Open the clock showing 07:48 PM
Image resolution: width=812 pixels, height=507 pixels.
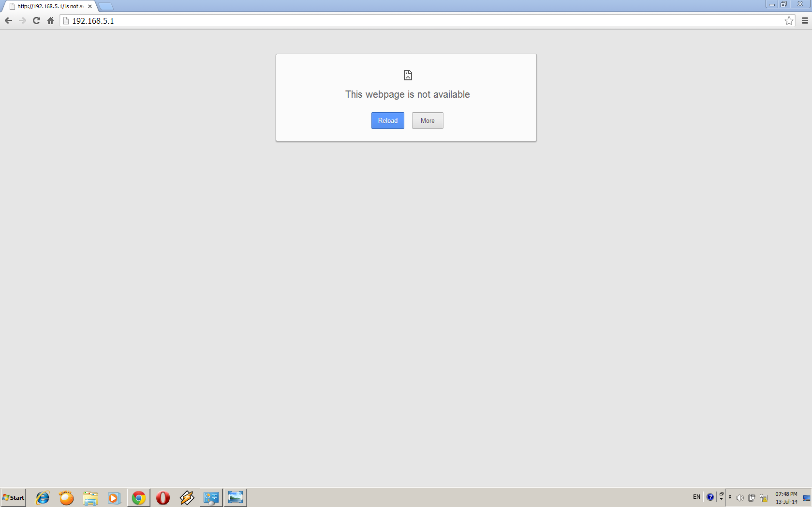coord(786,497)
